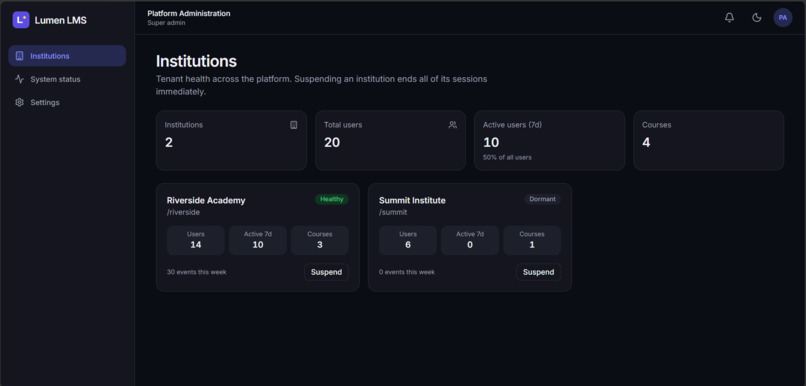Click Riverside Active 7d count 10
The width and height of the screenshot is (806, 386).
click(x=258, y=245)
